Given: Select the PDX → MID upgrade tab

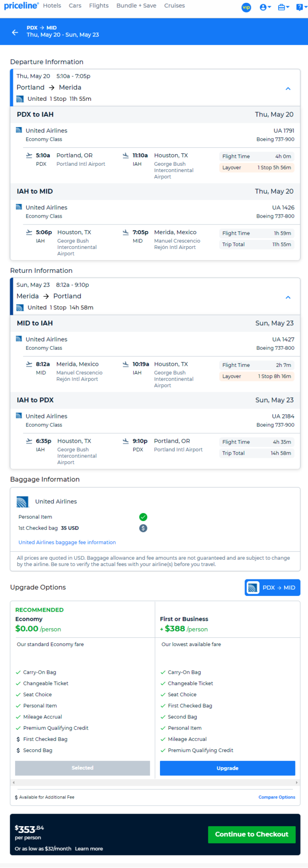Looking at the screenshot, I should point(273,588).
